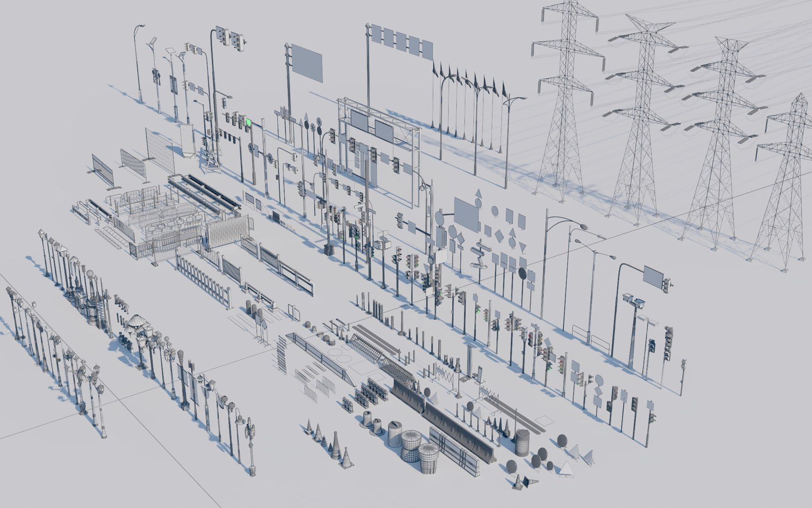Viewport: 812px width, 508px height.
Task: Select the leftmost high-voltage transmission tower
Action: tap(568, 99)
